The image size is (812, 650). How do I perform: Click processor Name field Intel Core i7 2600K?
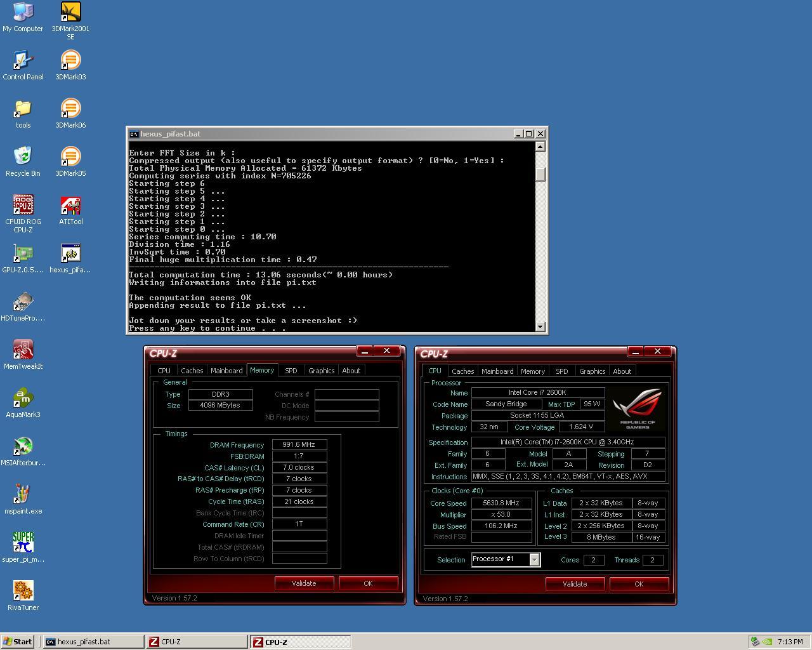click(x=538, y=393)
